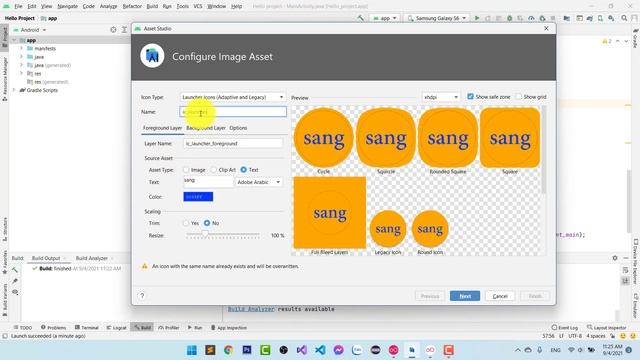Open the Icon Type dropdown
The height and width of the screenshot is (360, 640).
[x=233, y=97]
